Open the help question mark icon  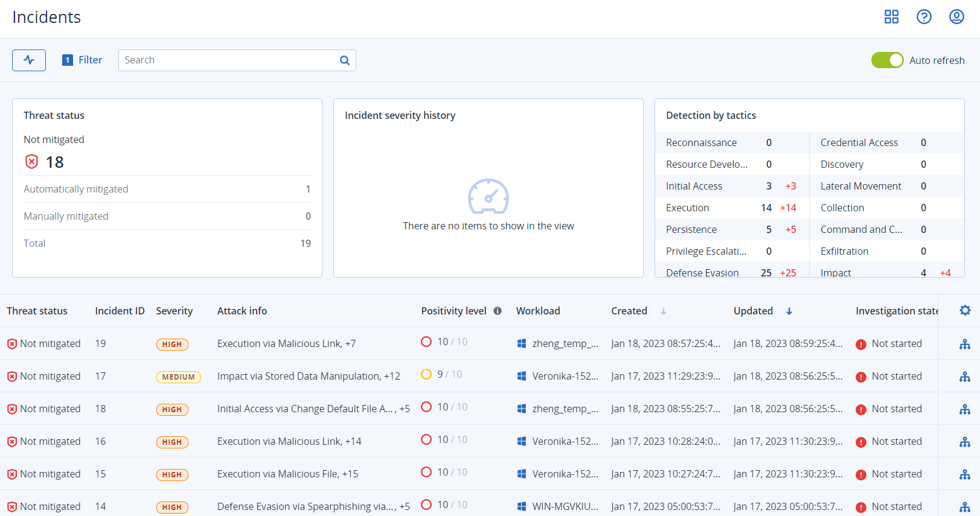924,17
